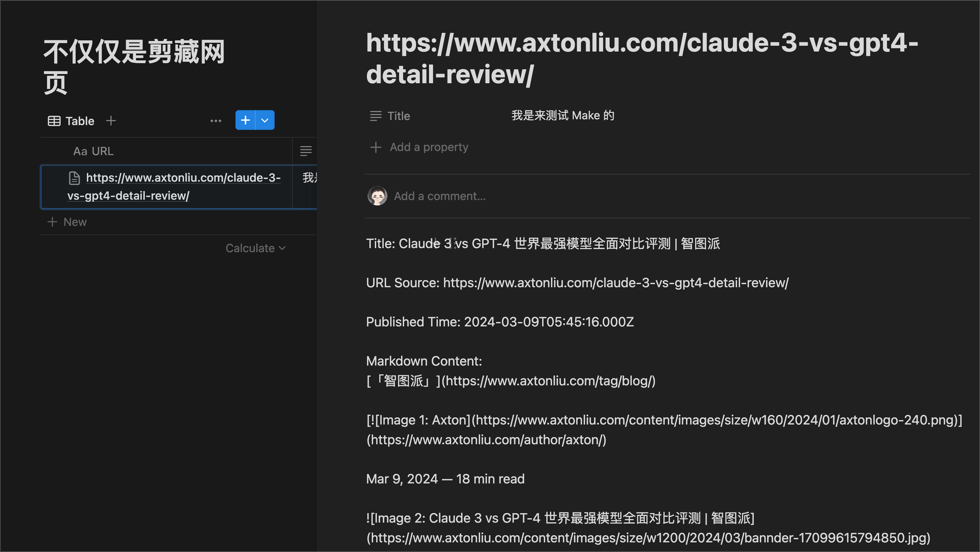Click the Table view grid icon
Screen dimensions: 980x552
coord(54,121)
